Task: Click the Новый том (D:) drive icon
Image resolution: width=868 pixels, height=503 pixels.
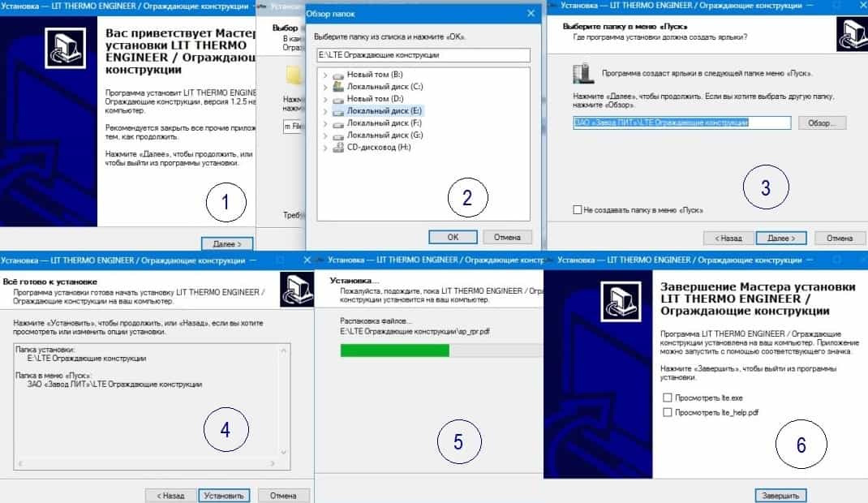Action: tap(338, 98)
